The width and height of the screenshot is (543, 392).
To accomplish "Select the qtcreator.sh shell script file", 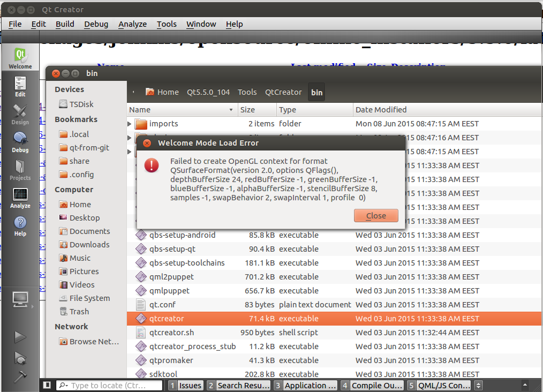I will point(171,333).
